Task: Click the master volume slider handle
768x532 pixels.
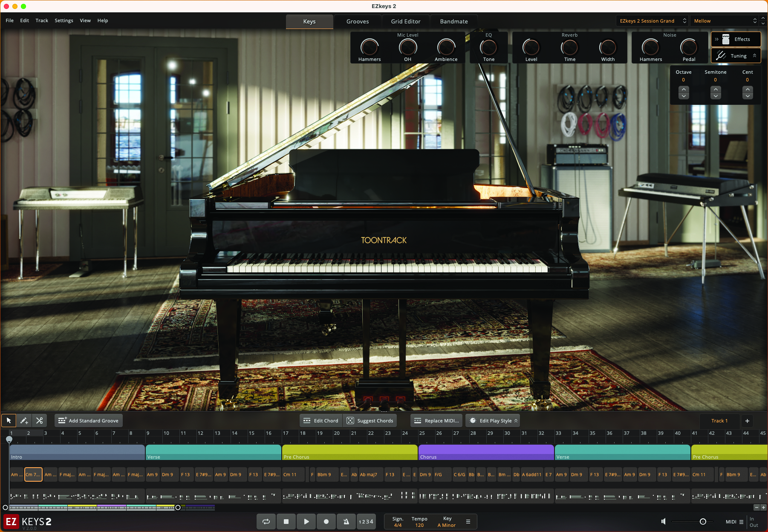Action: (x=703, y=521)
